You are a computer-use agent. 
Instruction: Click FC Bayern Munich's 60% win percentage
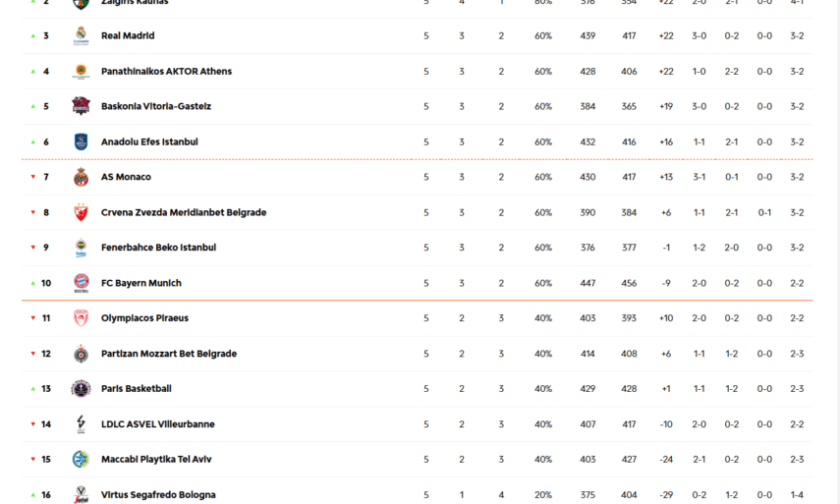(543, 283)
